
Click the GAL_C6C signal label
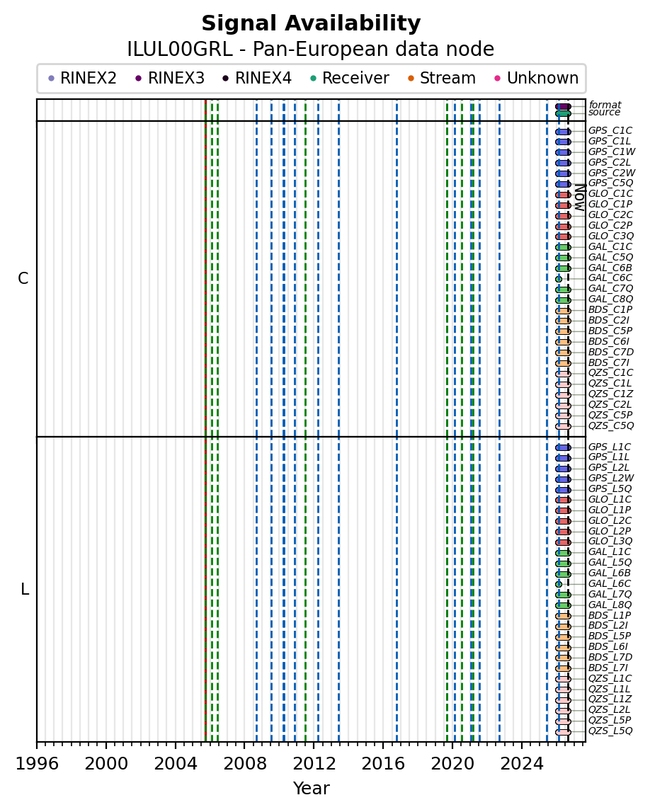(x=610, y=278)
